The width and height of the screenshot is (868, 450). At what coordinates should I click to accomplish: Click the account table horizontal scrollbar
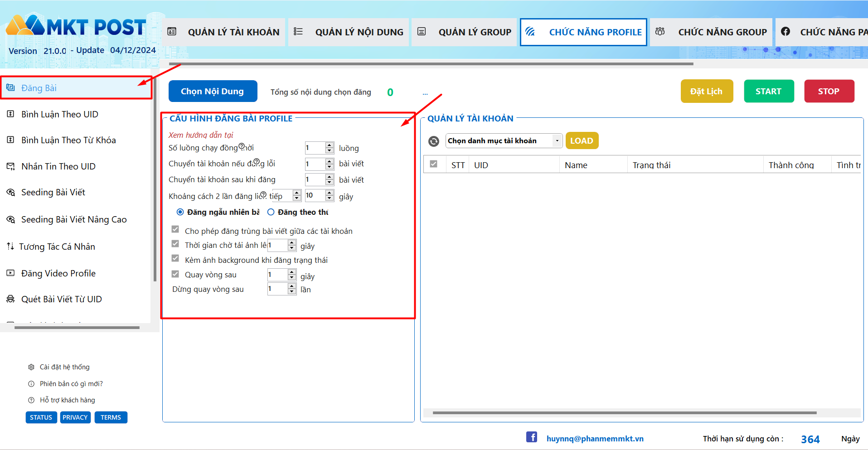click(625, 413)
